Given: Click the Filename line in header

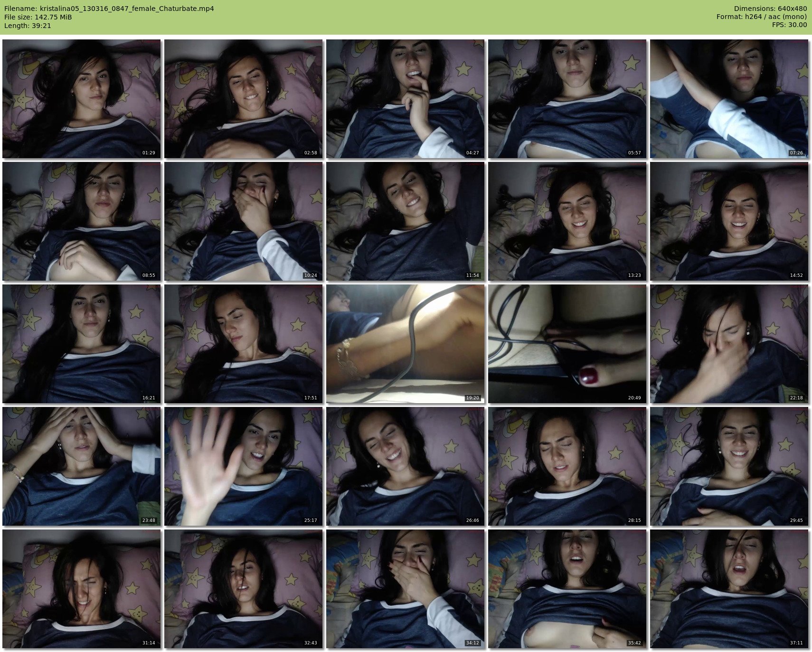Looking at the screenshot, I should (x=109, y=9).
